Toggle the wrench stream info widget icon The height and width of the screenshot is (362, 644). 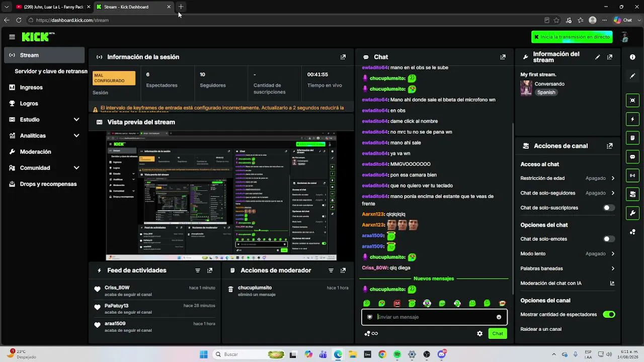pos(632,213)
